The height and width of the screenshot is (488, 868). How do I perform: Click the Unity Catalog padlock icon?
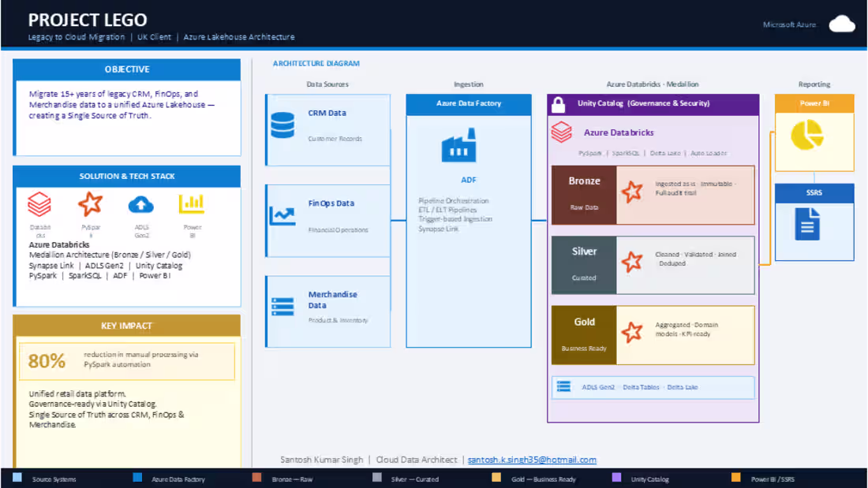pyautogui.click(x=558, y=105)
